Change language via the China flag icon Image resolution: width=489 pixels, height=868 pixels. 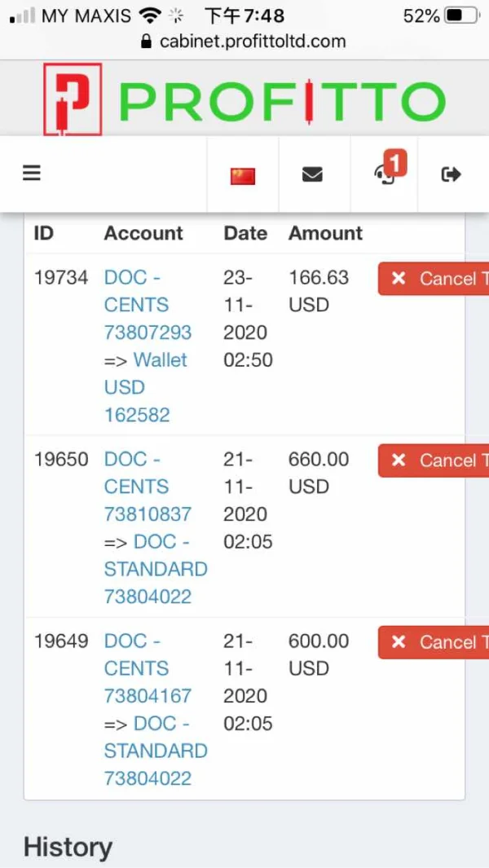tap(243, 175)
